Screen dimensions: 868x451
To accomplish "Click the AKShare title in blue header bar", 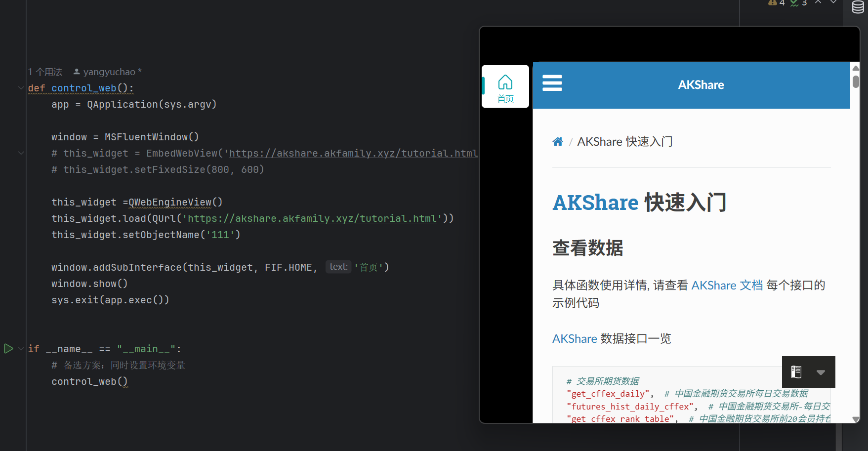I will 701,85.
